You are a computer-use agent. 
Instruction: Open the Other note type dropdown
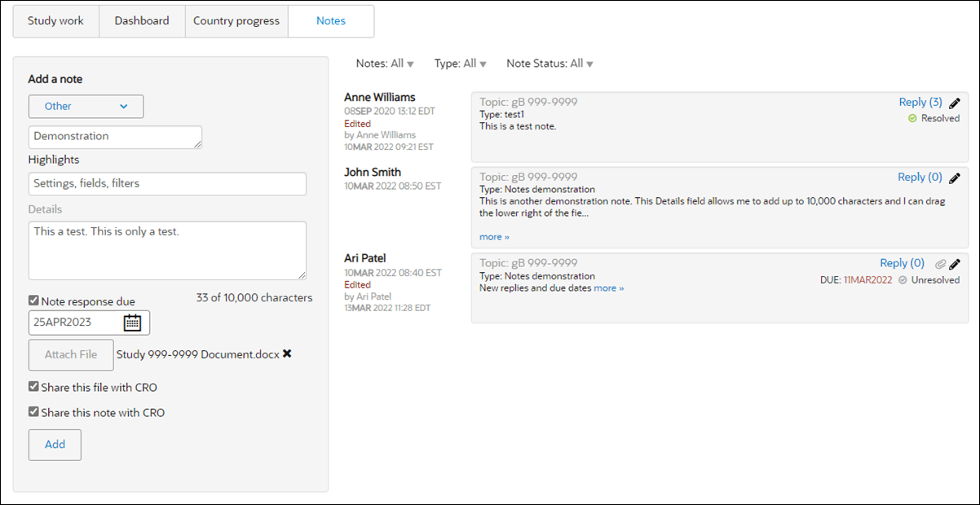coord(86,106)
